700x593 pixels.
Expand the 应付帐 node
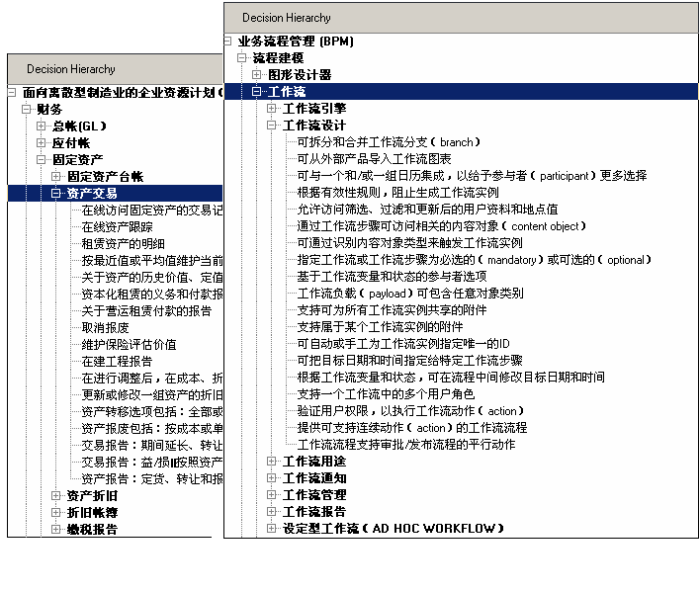click(42, 142)
